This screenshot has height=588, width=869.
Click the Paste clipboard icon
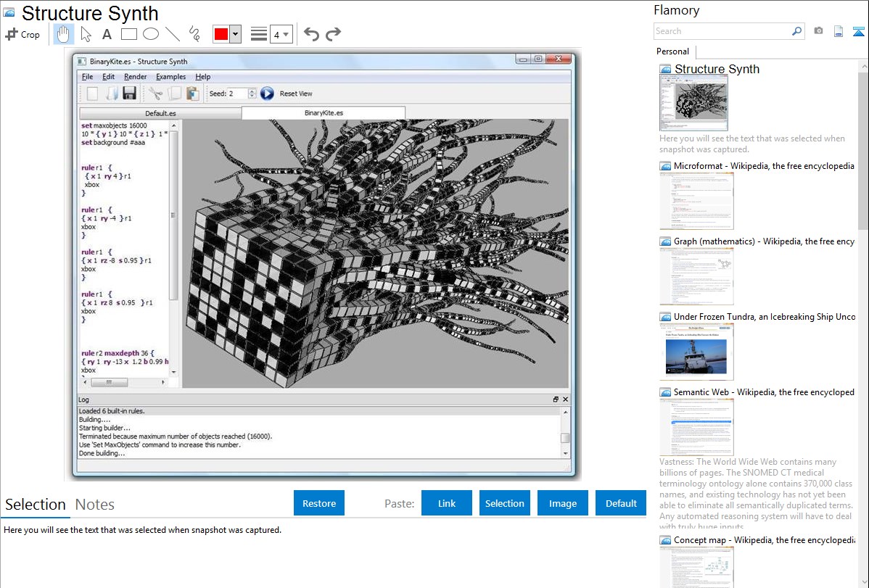(x=193, y=94)
